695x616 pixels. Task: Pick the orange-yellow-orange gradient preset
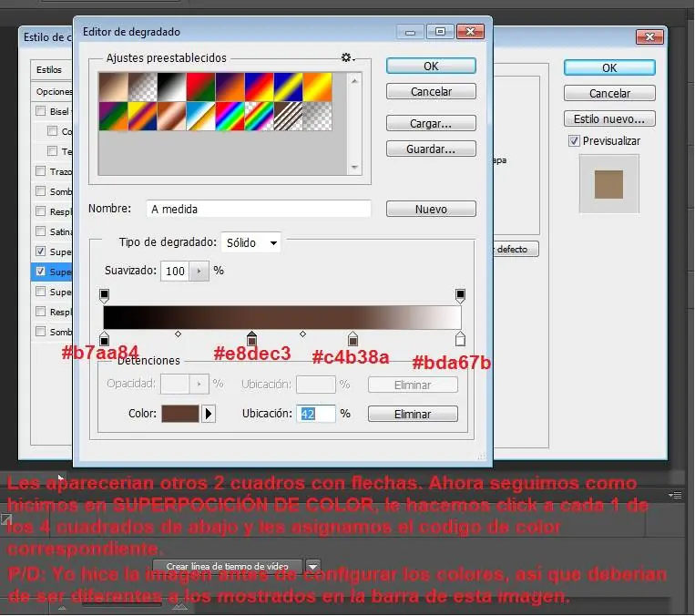click(x=317, y=87)
